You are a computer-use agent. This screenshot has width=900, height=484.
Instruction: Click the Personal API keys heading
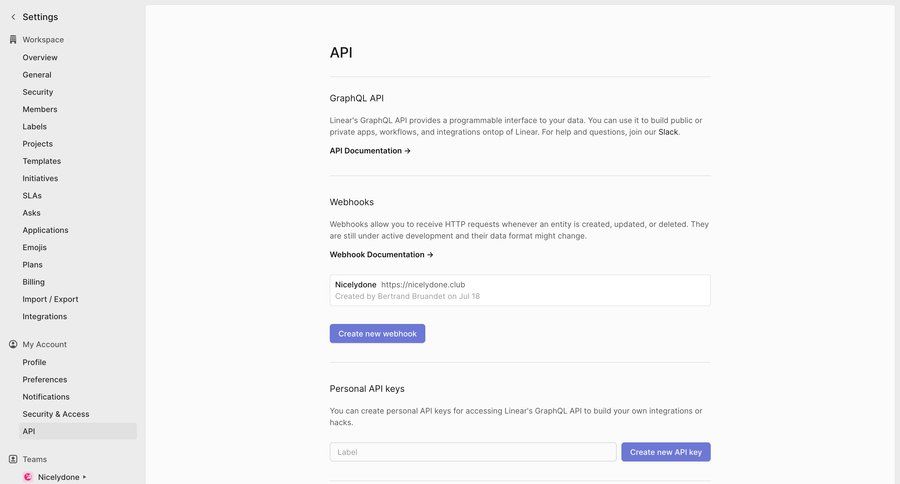[367, 389]
